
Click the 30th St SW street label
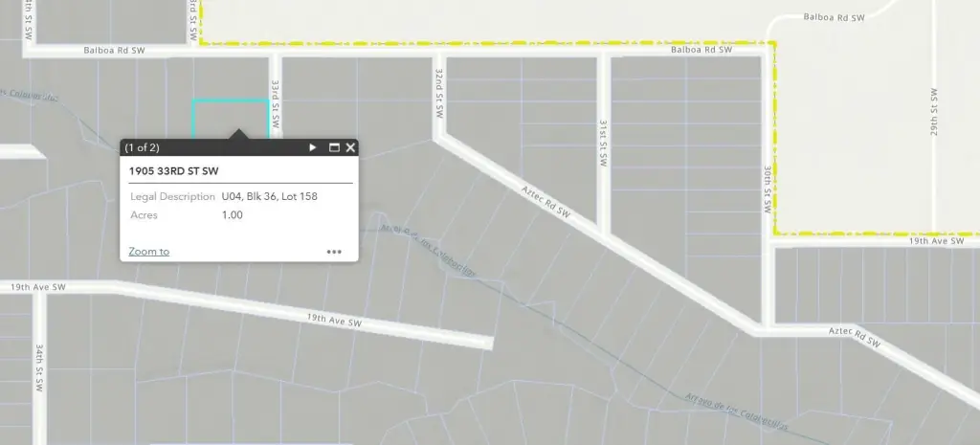click(x=768, y=188)
